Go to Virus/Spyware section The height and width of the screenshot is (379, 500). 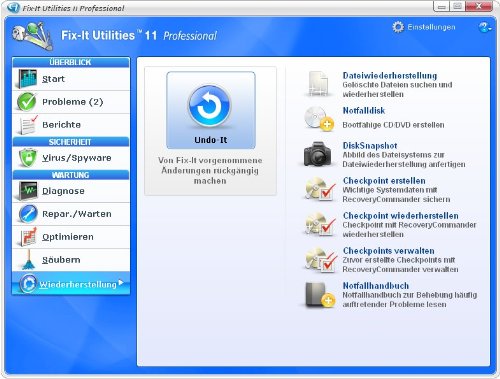pos(71,158)
